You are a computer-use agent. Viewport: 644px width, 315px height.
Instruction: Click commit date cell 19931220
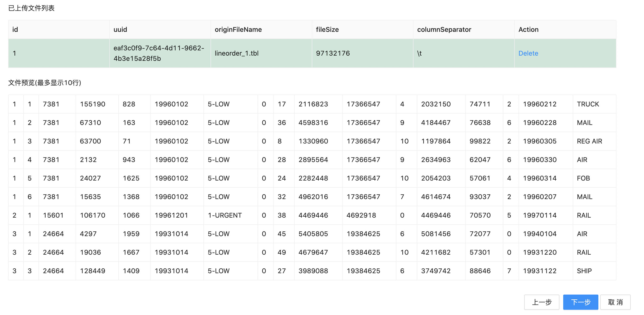[546, 252]
